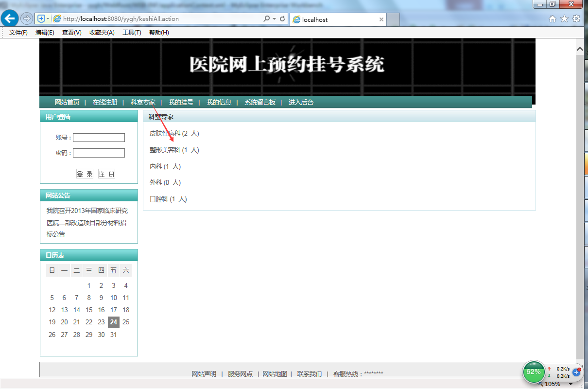Click the page refresh icon
Viewport: 588px width, 389px height.
pos(282,19)
